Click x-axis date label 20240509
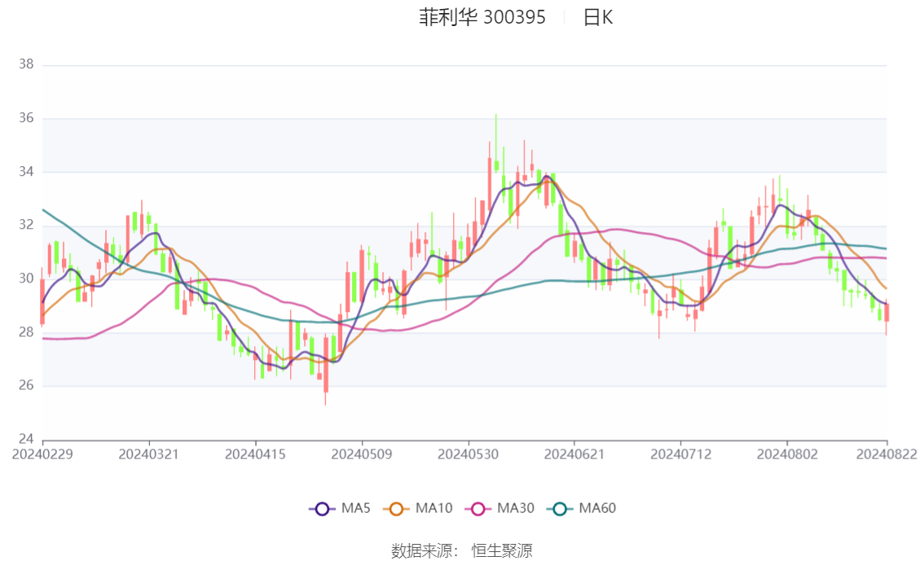Viewport: 924px width, 561px height. pos(361,454)
